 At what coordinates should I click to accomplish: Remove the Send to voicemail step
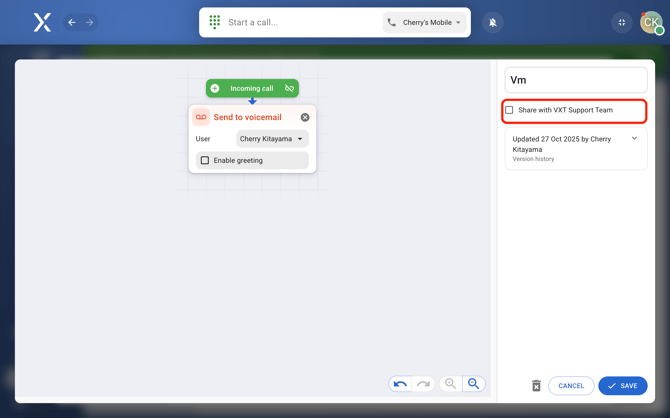(305, 118)
